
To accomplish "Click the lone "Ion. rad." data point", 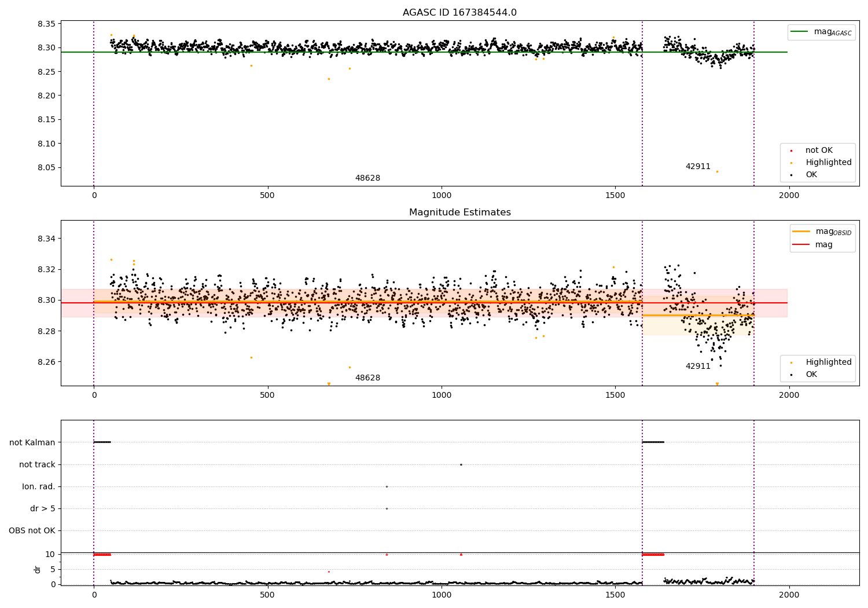I will [x=387, y=486].
